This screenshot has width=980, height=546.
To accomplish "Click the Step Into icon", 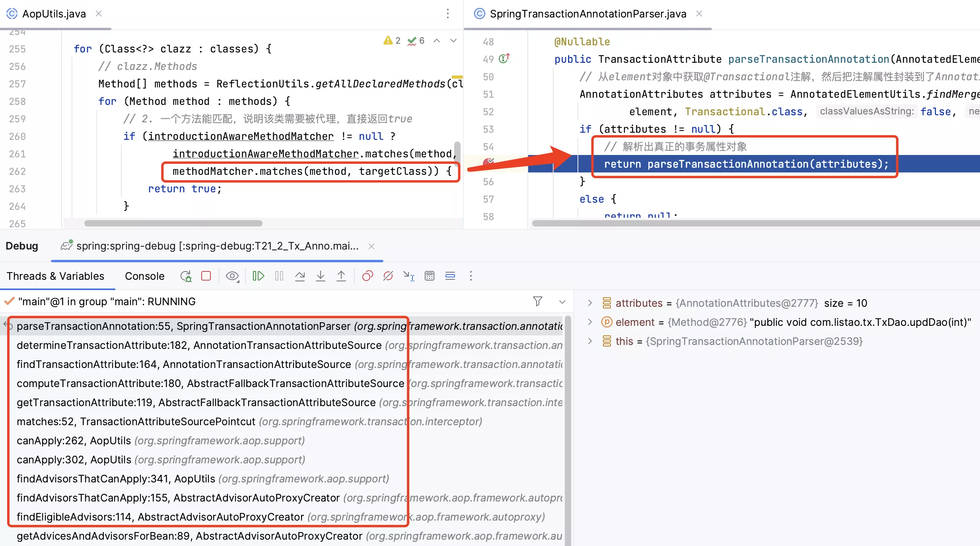I will pyautogui.click(x=321, y=276).
